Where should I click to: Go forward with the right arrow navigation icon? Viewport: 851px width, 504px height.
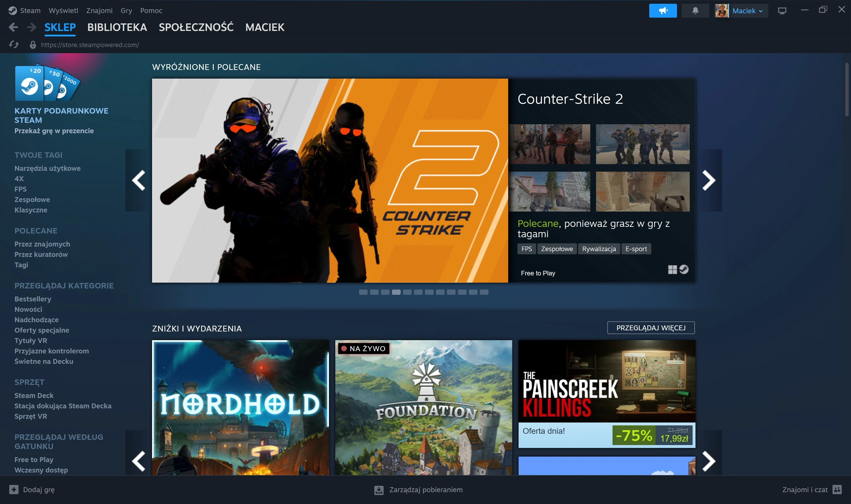[32, 27]
